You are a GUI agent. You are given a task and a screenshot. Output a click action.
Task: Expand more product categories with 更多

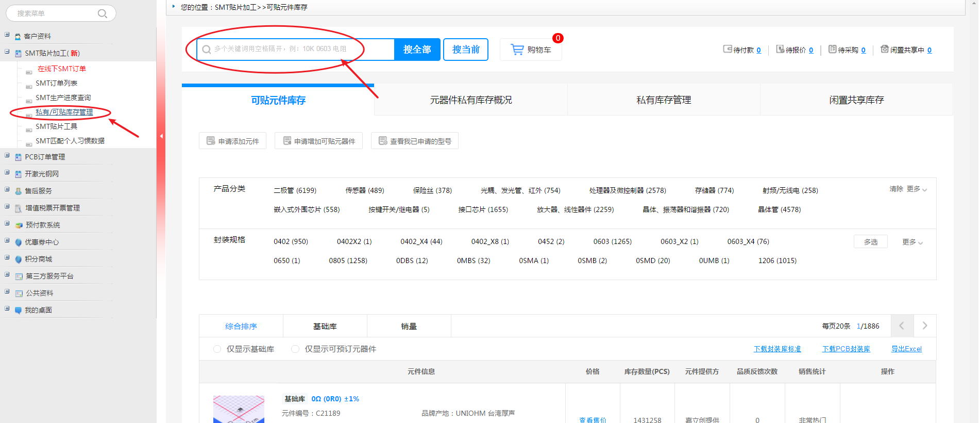pyautogui.click(x=917, y=189)
